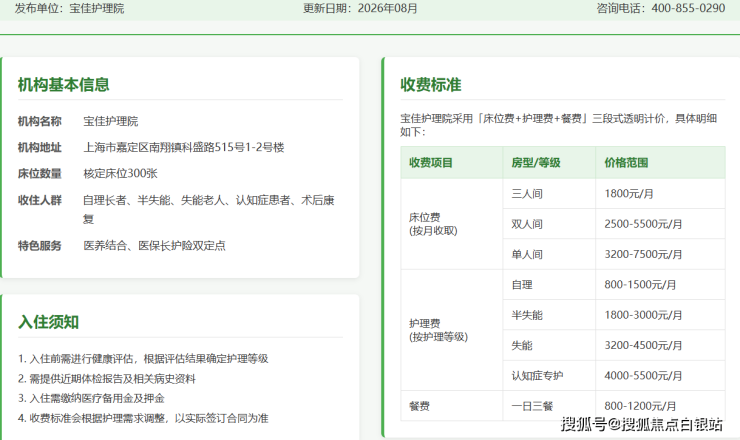Select the price 3200-7500元/月
The height and width of the screenshot is (440, 740).
coord(643,254)
